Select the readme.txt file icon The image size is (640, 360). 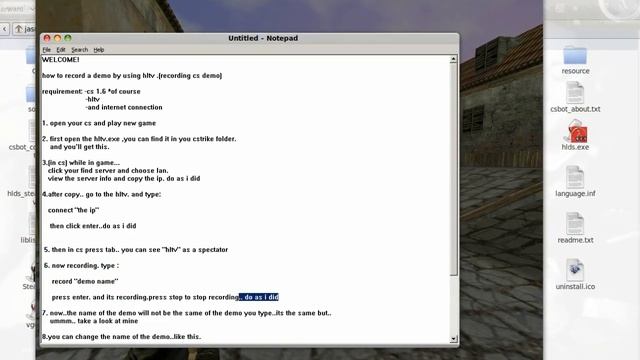tap(575, 224)
